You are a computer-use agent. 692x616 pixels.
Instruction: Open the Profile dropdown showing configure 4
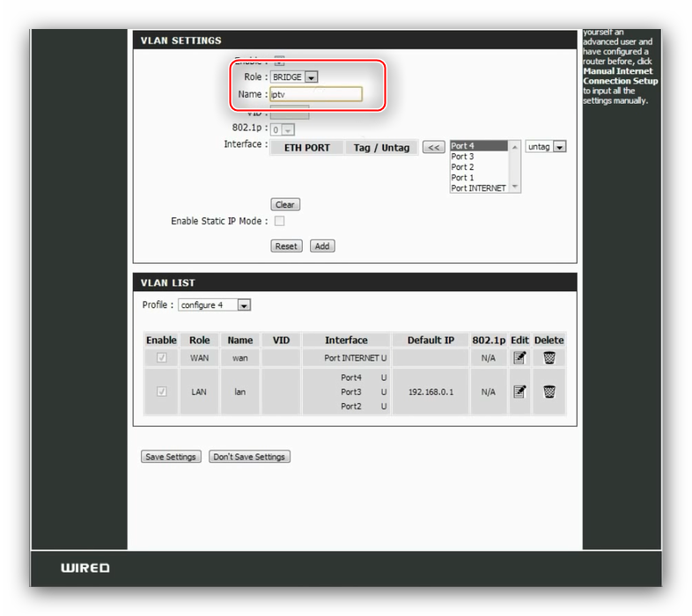(x=215, y=304)
